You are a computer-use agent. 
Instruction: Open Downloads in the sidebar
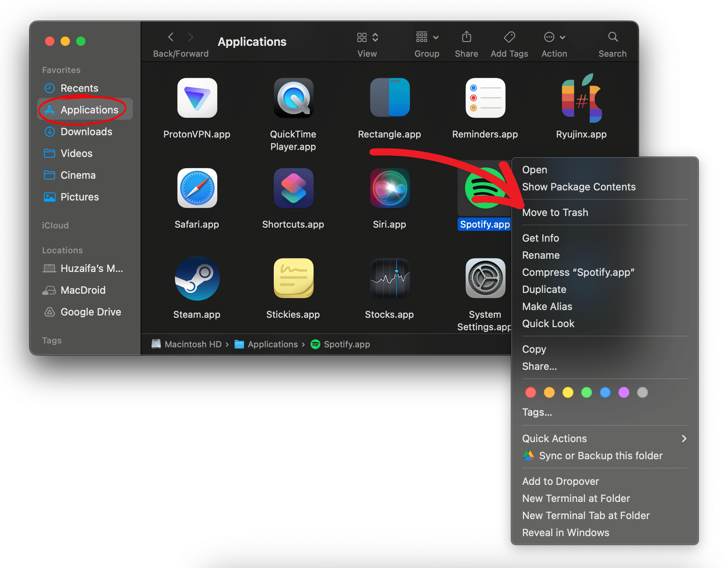click(x=86, y=132)
